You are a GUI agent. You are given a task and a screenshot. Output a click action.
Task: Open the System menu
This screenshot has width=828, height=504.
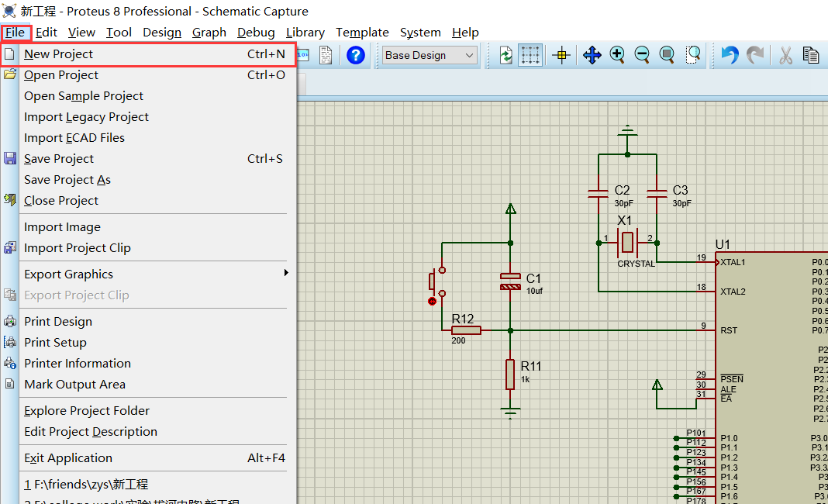click(420, 33)
